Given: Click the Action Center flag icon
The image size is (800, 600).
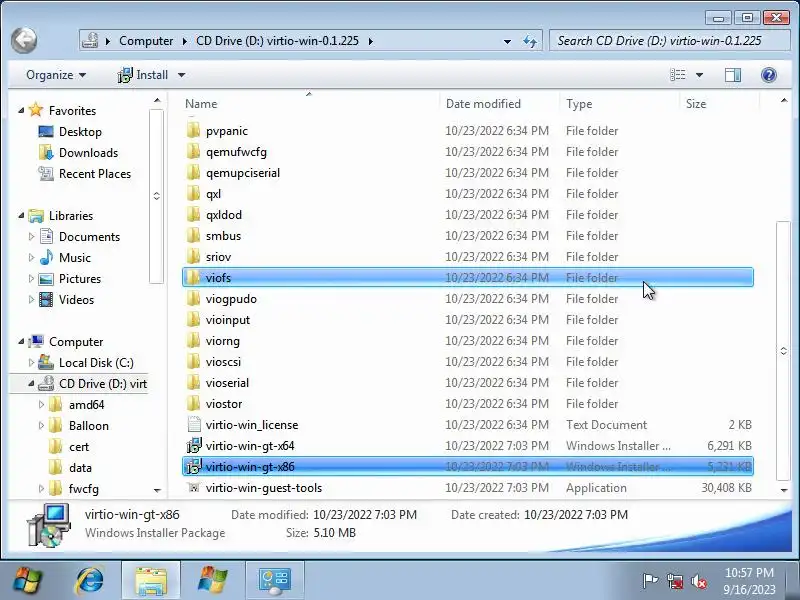Looking at the screenshot, I should [650, 581].
